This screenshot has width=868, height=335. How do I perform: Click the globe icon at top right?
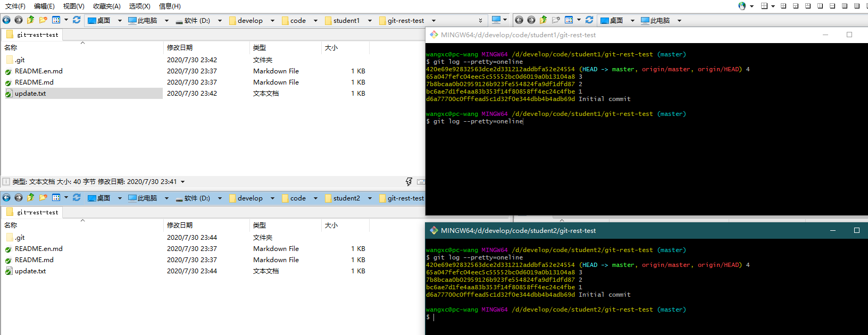[x=742, y=6]
